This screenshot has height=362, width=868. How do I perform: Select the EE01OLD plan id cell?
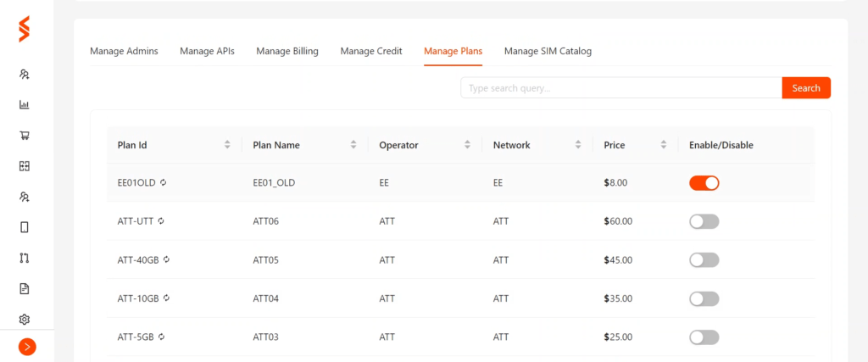pyautogui.click(x=136, y=182)
